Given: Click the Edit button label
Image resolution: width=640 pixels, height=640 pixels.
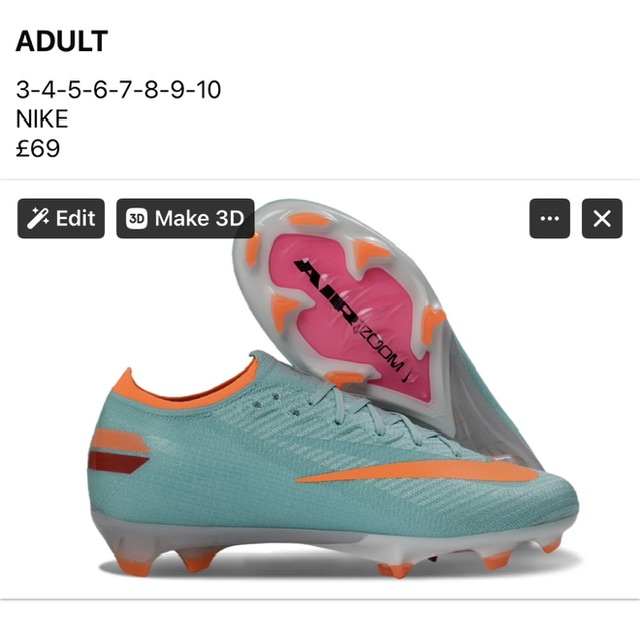Looking at the screenshot, I should (76, 218).
